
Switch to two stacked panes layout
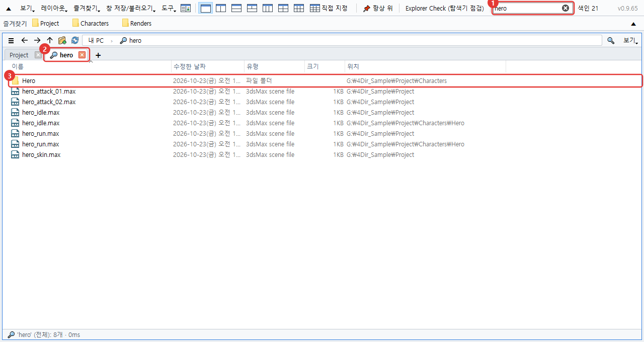pos(236,8)
